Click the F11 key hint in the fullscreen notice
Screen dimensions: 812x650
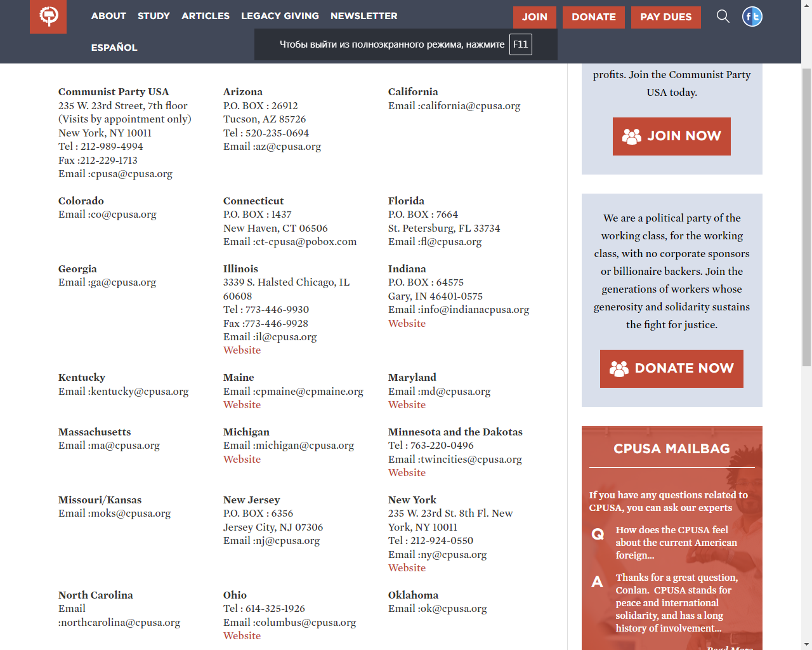[x=521, y=44]
